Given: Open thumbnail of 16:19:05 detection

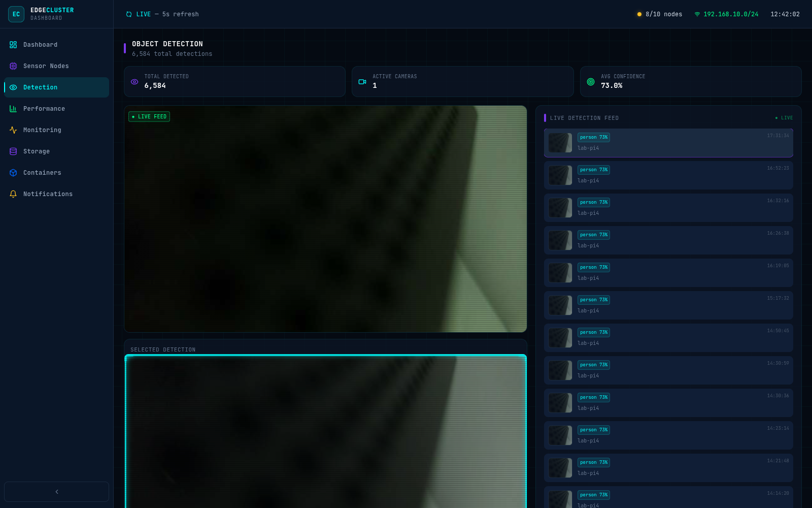Looking at the screenshot, I should (560, 273).
